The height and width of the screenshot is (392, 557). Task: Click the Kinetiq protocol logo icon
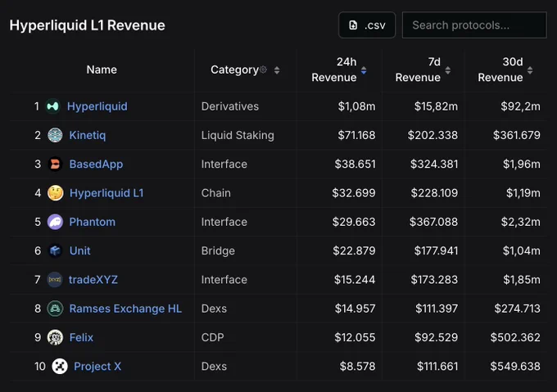55,135
